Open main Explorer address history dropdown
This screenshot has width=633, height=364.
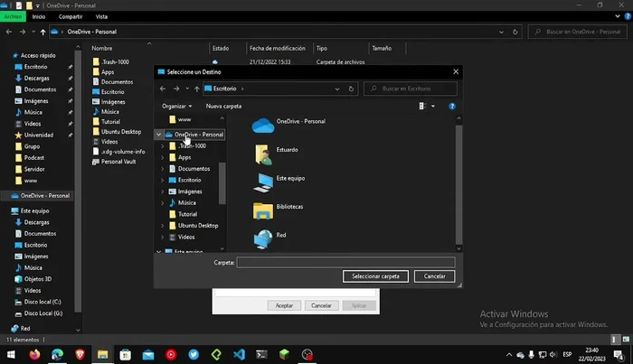501,32
